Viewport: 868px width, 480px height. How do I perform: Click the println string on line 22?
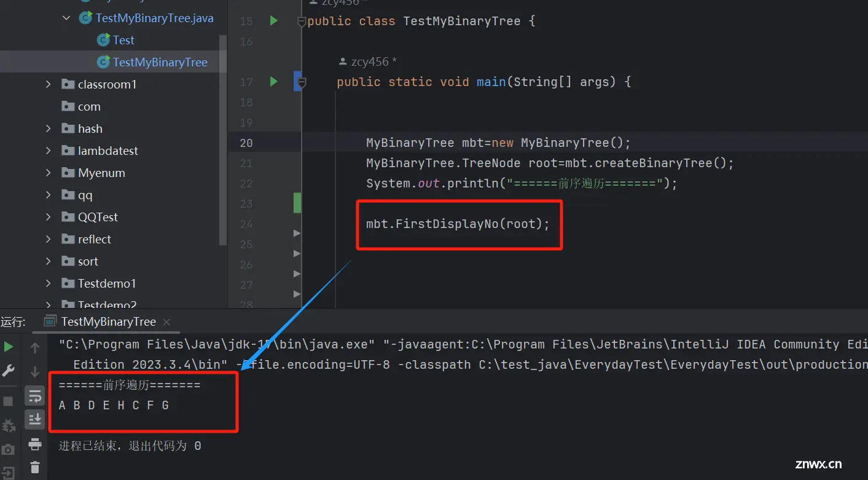(x=585, y=183)
